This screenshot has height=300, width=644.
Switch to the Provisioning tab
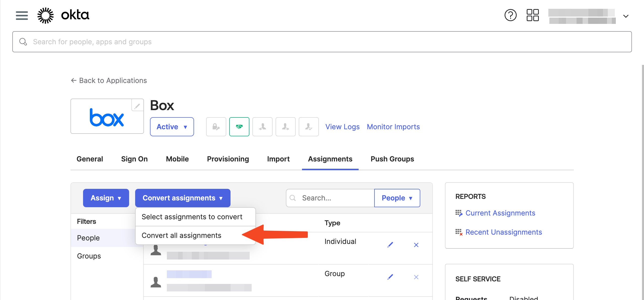(x=228, y=159)
